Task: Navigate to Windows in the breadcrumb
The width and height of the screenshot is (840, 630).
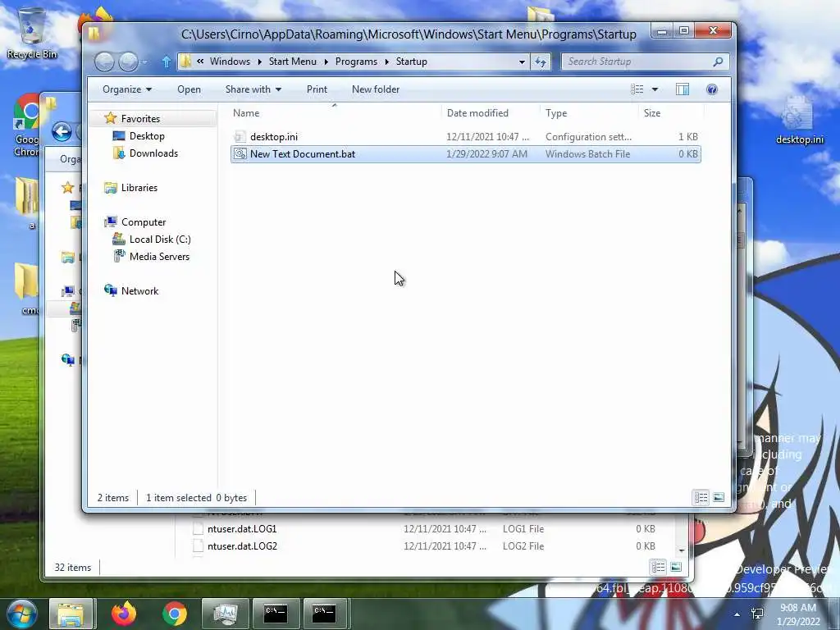Action: pos(230,62)
